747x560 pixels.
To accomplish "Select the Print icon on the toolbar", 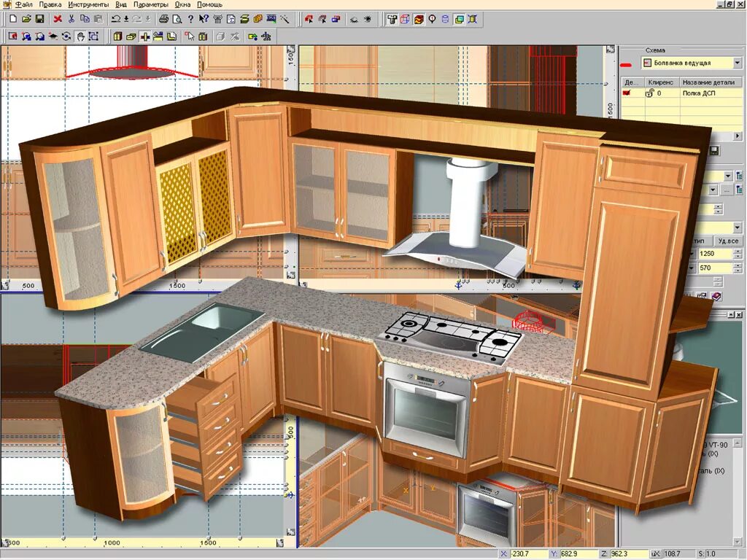I will (163, 20).
